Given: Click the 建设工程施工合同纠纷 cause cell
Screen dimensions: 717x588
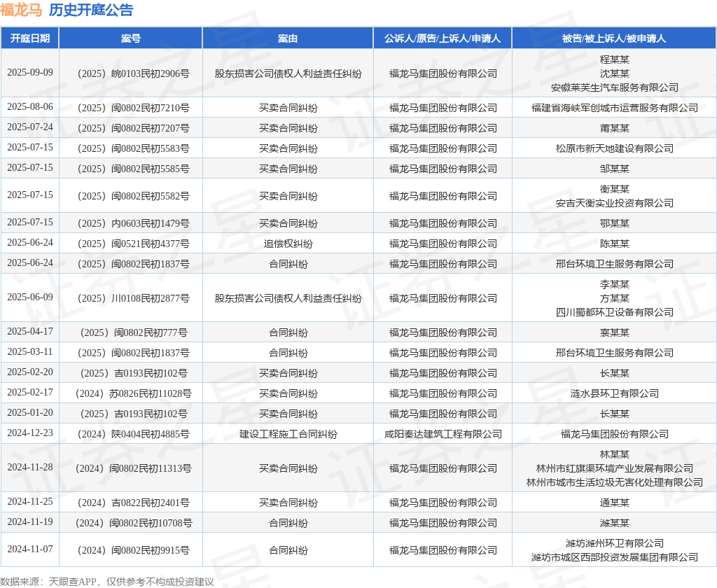Looking at the screenshot, I should pos(288,434).
